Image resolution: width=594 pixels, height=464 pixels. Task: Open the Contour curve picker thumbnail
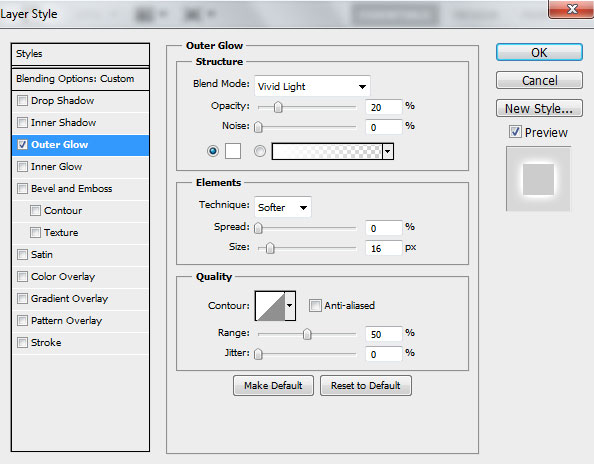(270, 306)
